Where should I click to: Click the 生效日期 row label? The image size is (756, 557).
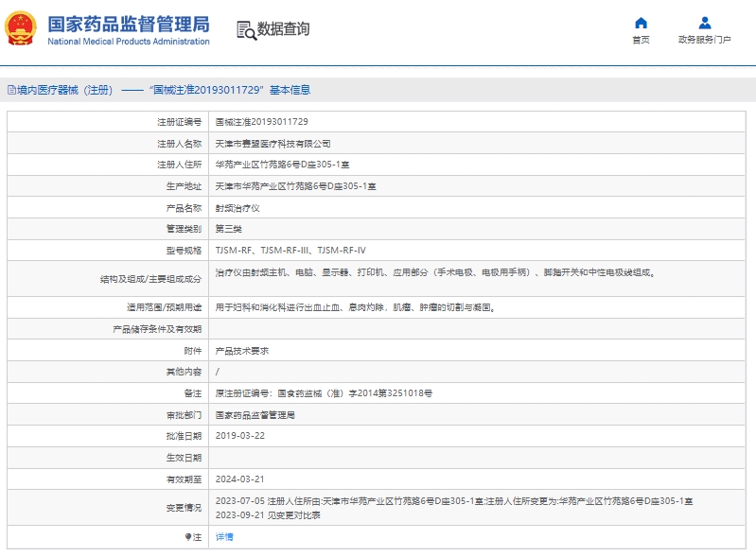click(x=184, y=458)
